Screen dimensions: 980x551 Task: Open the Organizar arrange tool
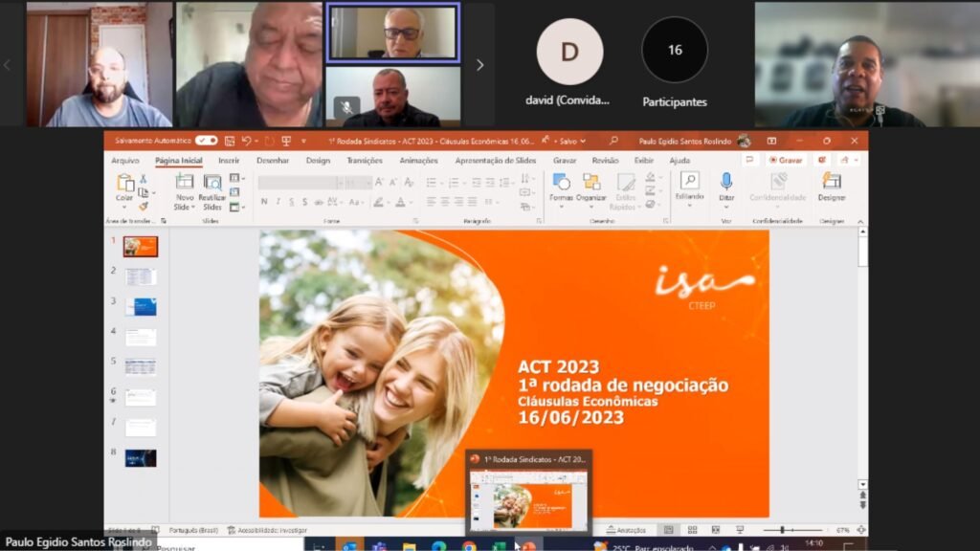coord(591,184)
